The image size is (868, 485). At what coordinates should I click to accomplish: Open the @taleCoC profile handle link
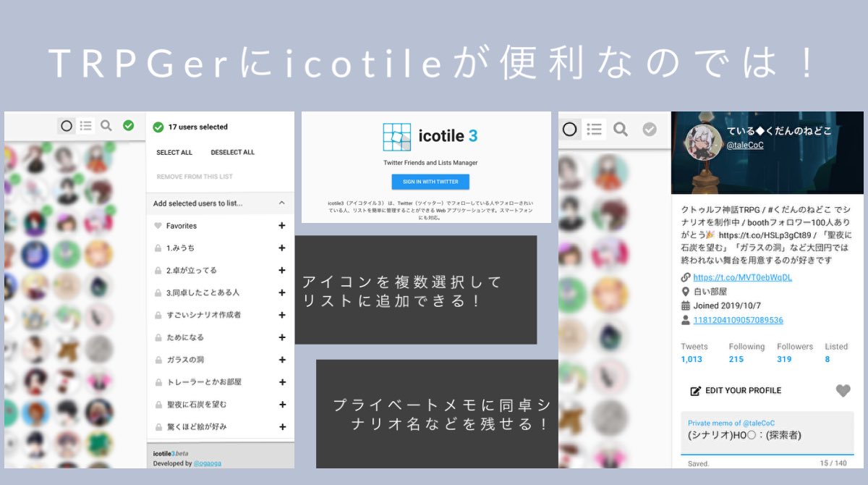[x=745, y=145]
